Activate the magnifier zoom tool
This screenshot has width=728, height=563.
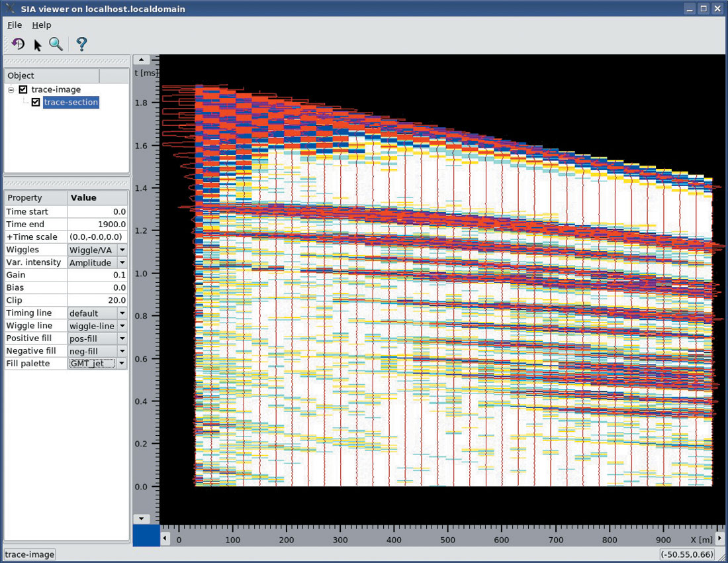coord(56,44)
